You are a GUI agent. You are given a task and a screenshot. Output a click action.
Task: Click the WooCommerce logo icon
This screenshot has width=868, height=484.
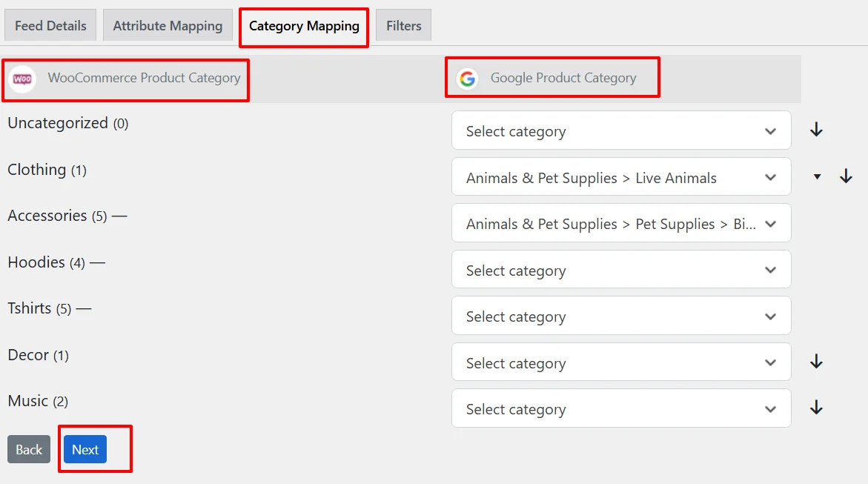22,77
